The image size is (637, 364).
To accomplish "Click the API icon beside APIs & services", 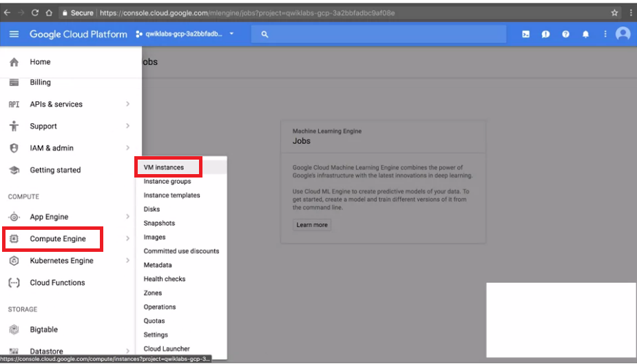I will [14, 105].
